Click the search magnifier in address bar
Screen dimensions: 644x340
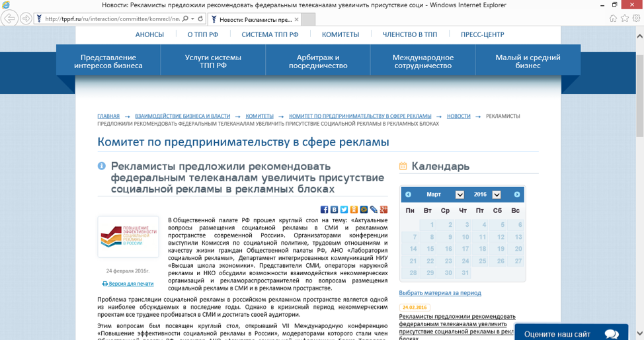[185, 19]
